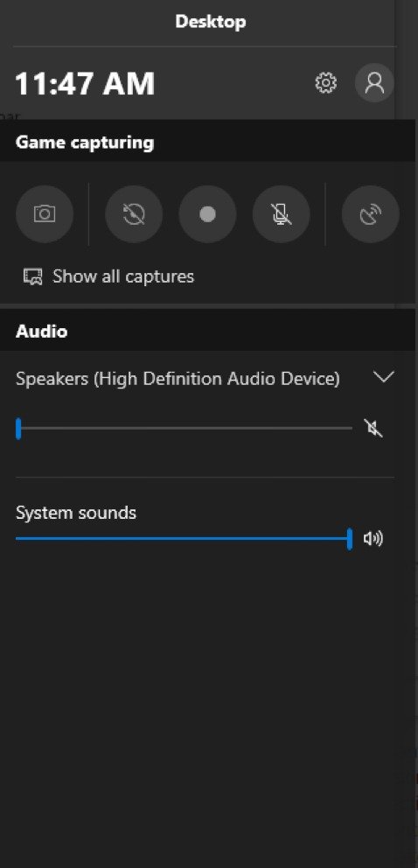This screenshot has height=868, width=418.
Task: Click the Game capturing panel header
Action: 207,142
